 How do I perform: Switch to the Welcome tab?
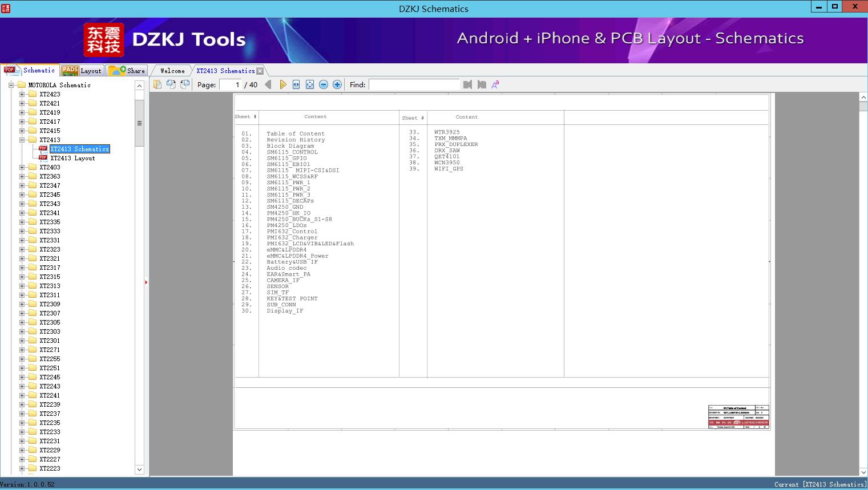click(172, 71)
